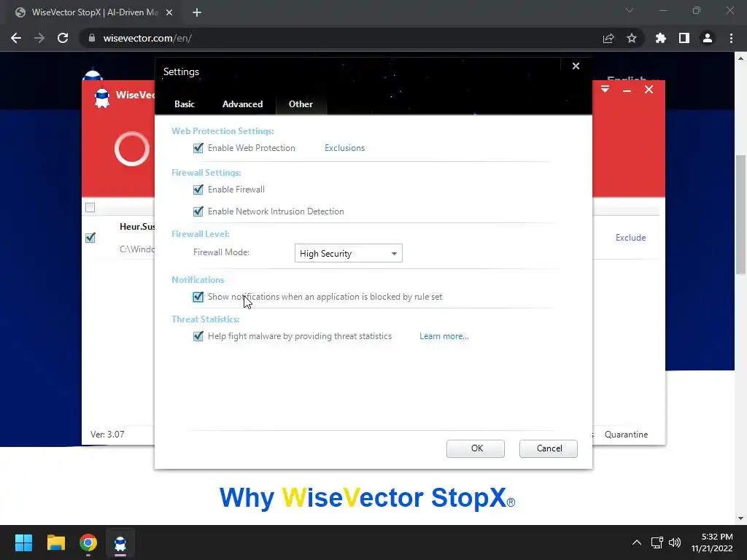The width and height of the screenshot is (747, 560).
Task: Open File Explorer from taskbar
Action: (x=55, y=542)
